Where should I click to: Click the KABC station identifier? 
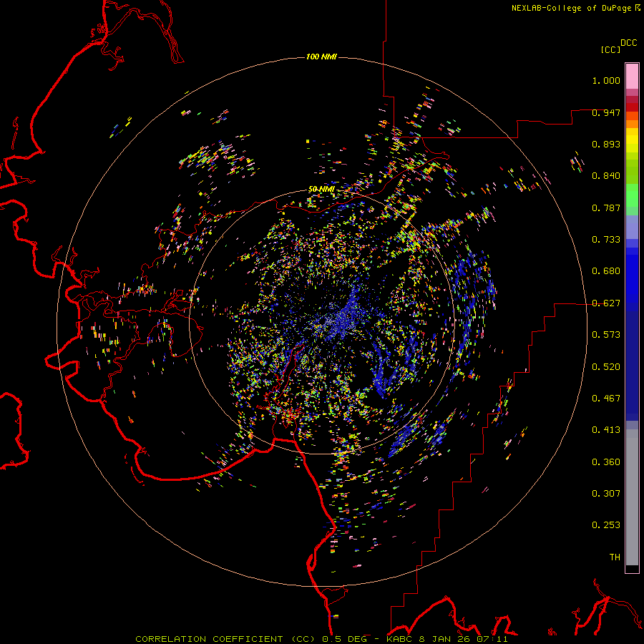point(401,639)
